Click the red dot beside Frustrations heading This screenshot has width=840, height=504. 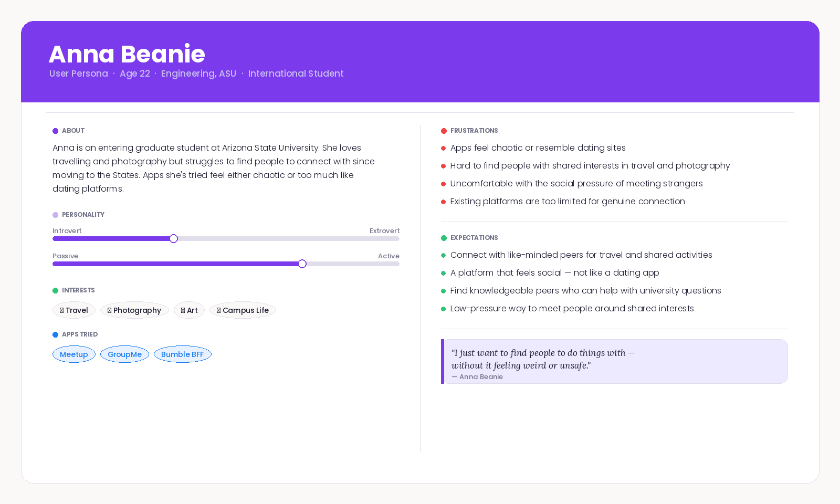click(444, 131)
